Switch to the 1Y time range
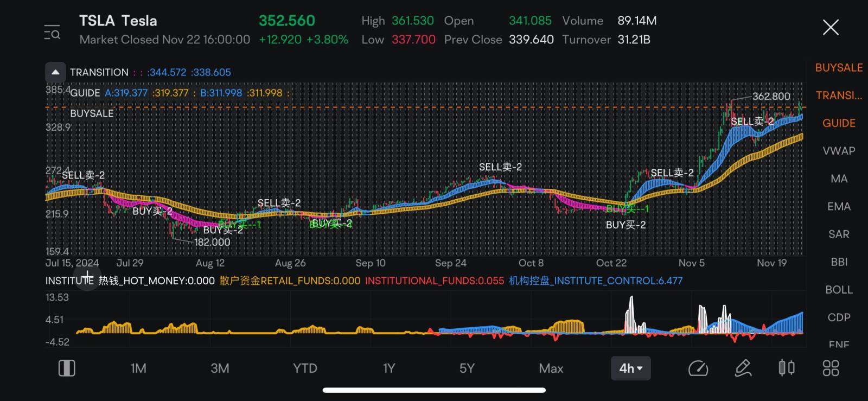 coord(388,368)
